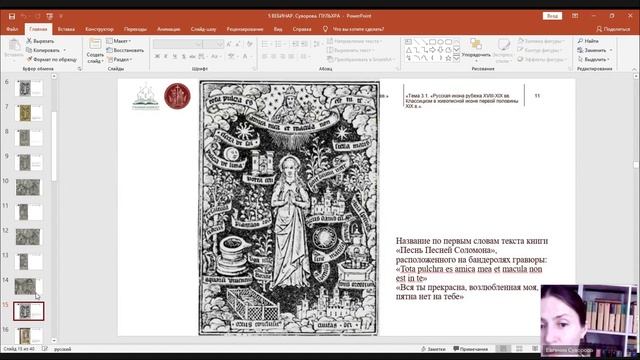Activate Формат по образцу format painter
The image size is (640, 360).
51,60
